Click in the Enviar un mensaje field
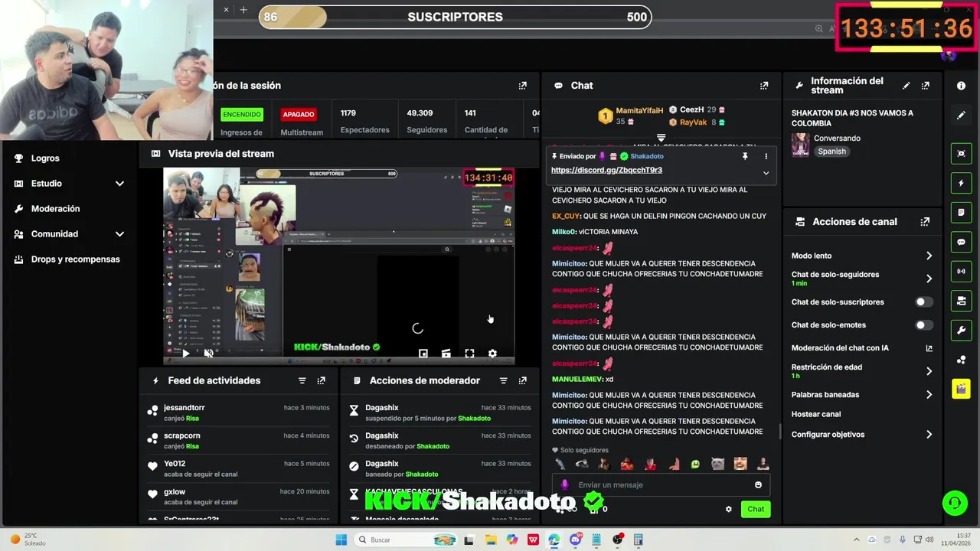 tap(663, 484)
